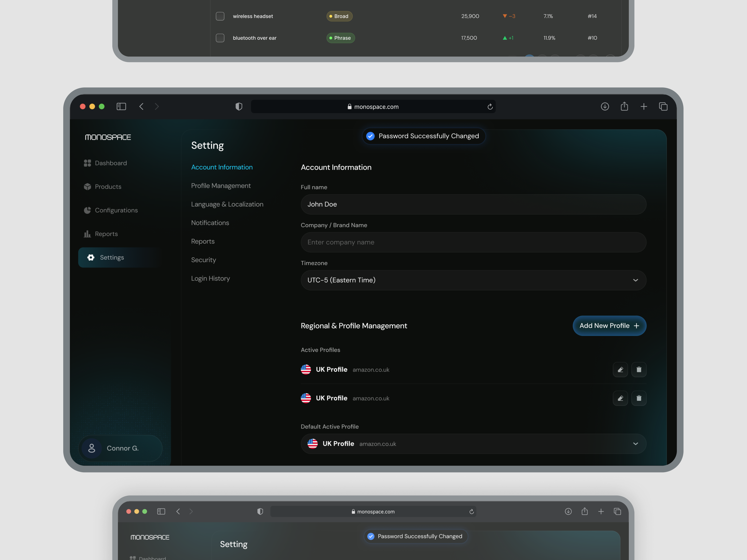Toggle sidebar icon in middle browser window
This screenshot has width=747, height=560.
pos(121,107)
